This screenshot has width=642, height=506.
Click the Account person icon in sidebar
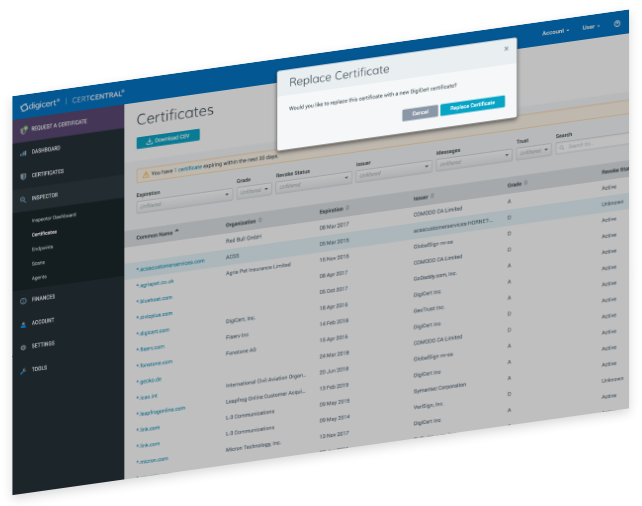(x=23, y=325)
